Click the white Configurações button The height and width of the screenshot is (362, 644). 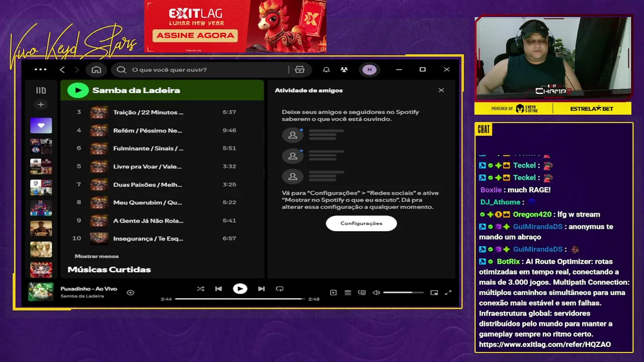361,223
